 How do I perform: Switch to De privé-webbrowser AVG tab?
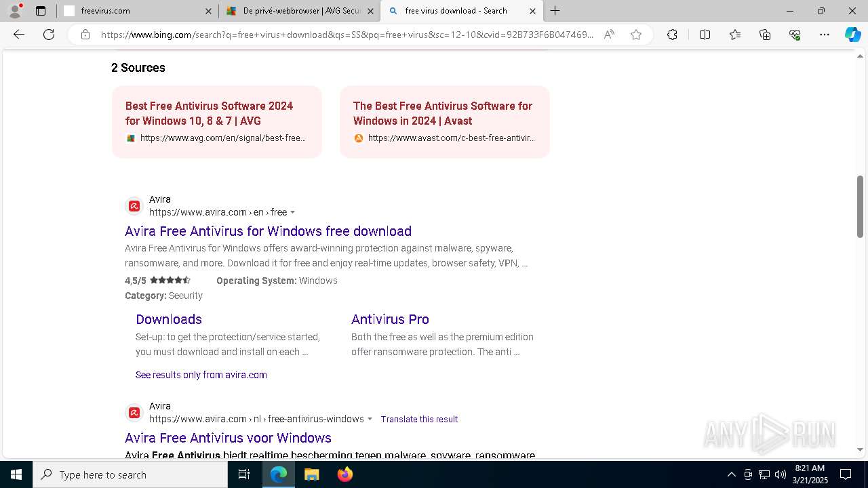pyautogui.click(x=299, y=11)
